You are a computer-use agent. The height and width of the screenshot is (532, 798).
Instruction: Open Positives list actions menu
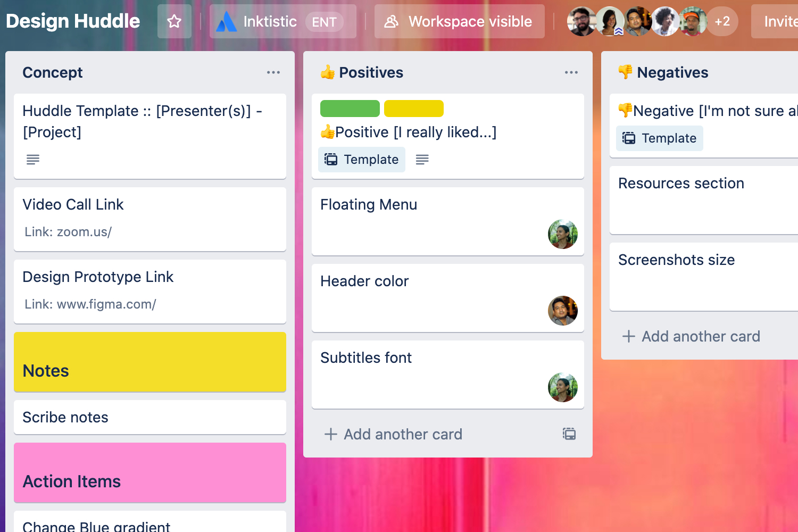pyautogui.click(x=571, y=72)
